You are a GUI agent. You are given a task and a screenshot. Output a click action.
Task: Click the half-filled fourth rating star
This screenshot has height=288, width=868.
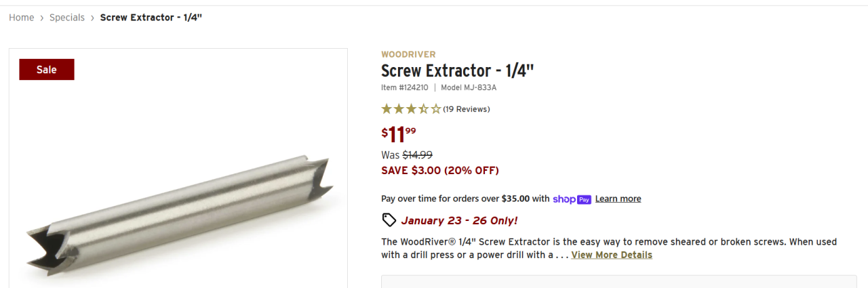pos(423,109)
